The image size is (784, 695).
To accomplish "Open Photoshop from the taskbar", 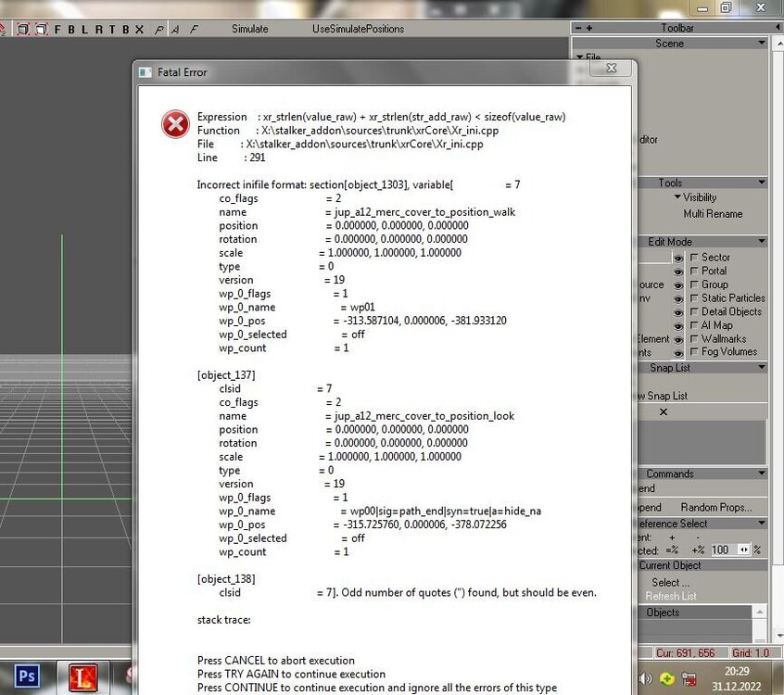I will (x=27, y=676).
